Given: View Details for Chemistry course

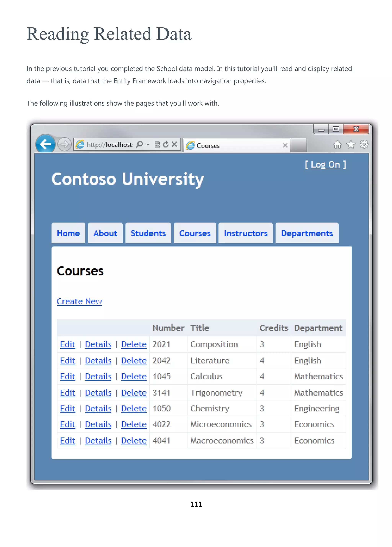Looking at the screenshot, I should 98,409.
